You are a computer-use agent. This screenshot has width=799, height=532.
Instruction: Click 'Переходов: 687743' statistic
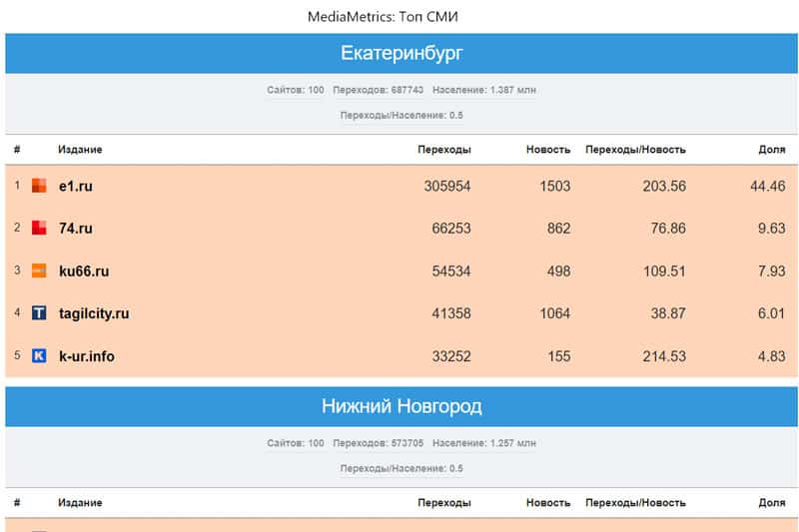[379, 90]
